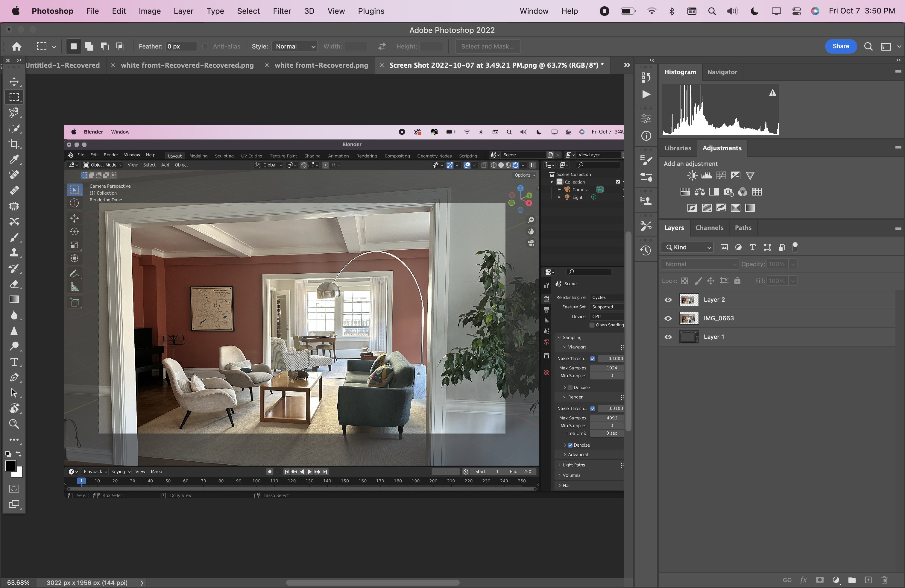Hide Layer 2 visibility eye
905x588 pixels.
pos(668,300)
